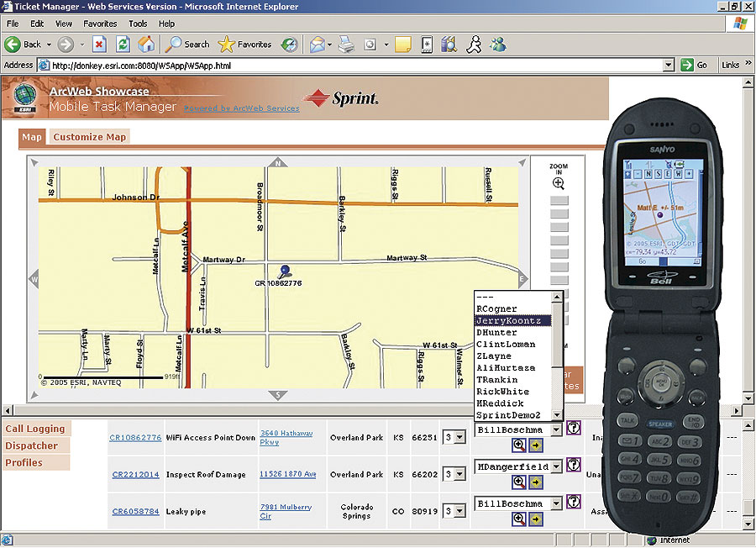Open the Favorites menu
The image size is (756, 548).
click(x=100, y=24)
